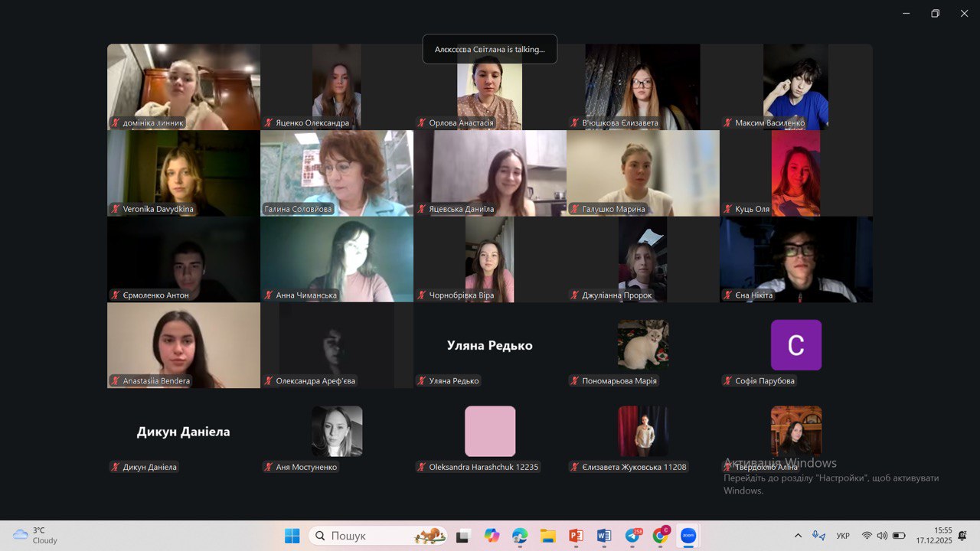The height and width of the screenshot is (551, 980).
Task: Click the Copilot icon in taskbar
Action: (492, 536)
